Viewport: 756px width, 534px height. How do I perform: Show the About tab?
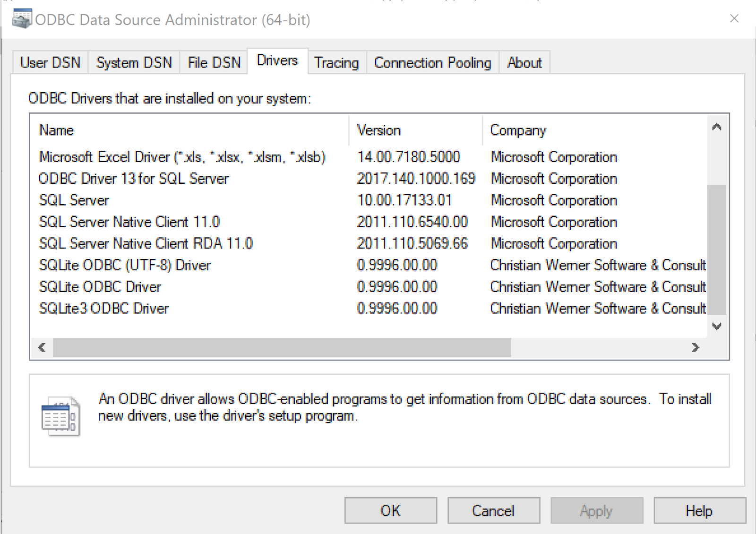pyautogui.click(x=524, y=62)
